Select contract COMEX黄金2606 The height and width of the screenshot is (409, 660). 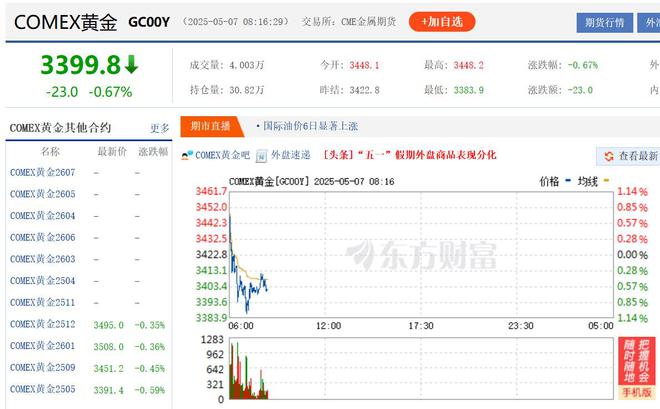click(43, 237)
